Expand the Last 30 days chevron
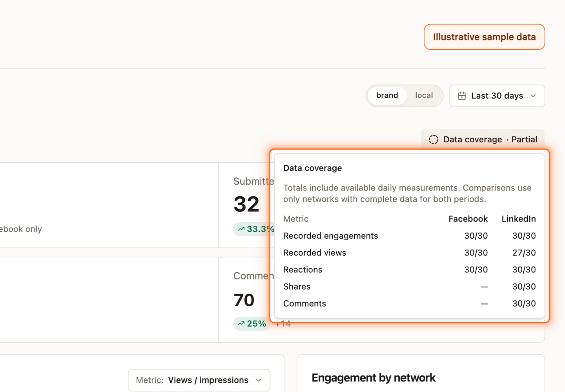565x392 pixels. pos(533,96)
